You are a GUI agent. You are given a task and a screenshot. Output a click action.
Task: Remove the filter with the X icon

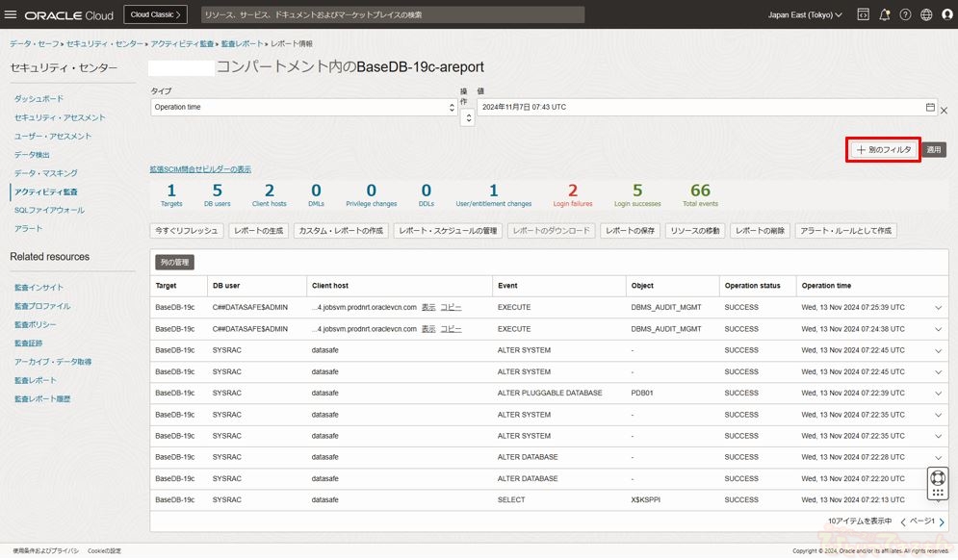coord(945,111)
